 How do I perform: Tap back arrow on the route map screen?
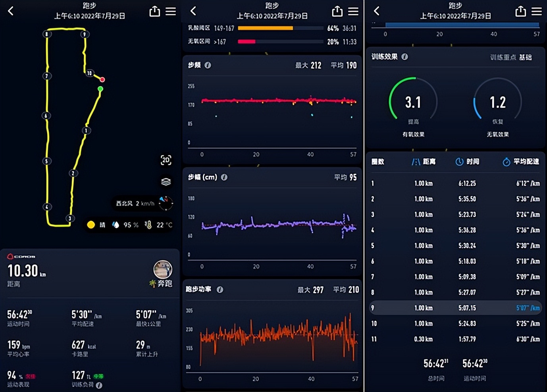[x=11, y=11]
